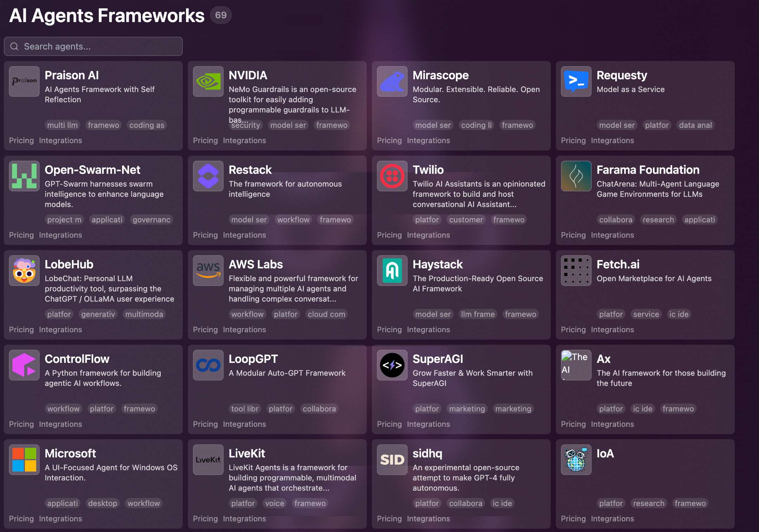Screen dimensions: 759x532
Task: Click the SuperAGI black circle logo
Action: pyautogui.click(x=392, y=365)
